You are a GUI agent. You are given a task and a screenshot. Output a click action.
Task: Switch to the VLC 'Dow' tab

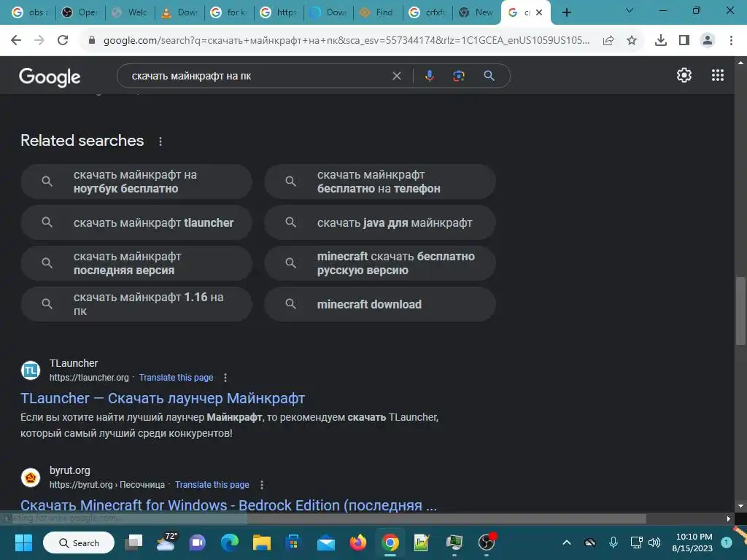pyautogui.click(x=180, y=12)
